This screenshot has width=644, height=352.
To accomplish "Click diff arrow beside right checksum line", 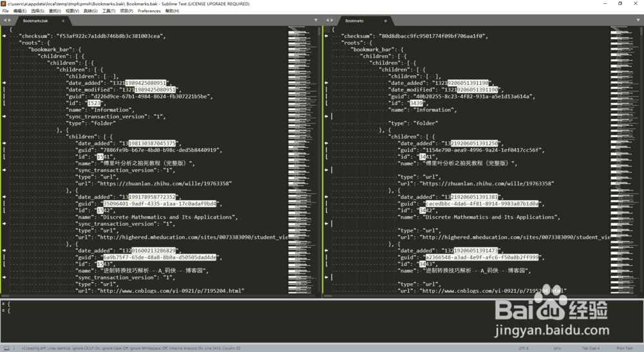I will 326,36.
